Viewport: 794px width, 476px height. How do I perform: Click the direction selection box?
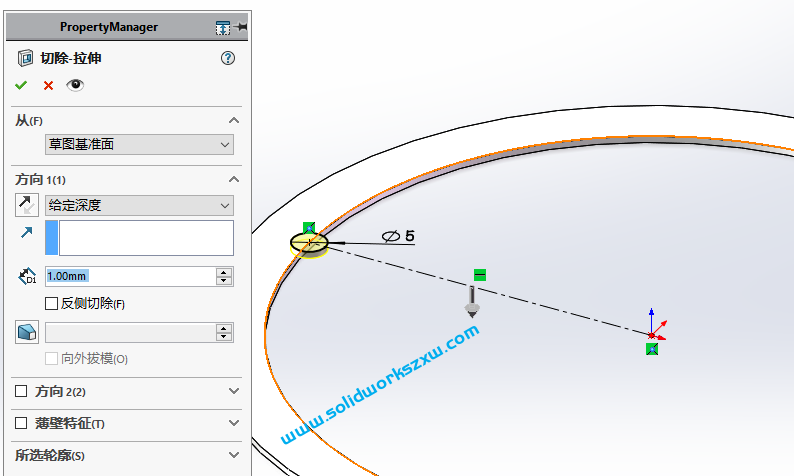(x=146, y=238)
